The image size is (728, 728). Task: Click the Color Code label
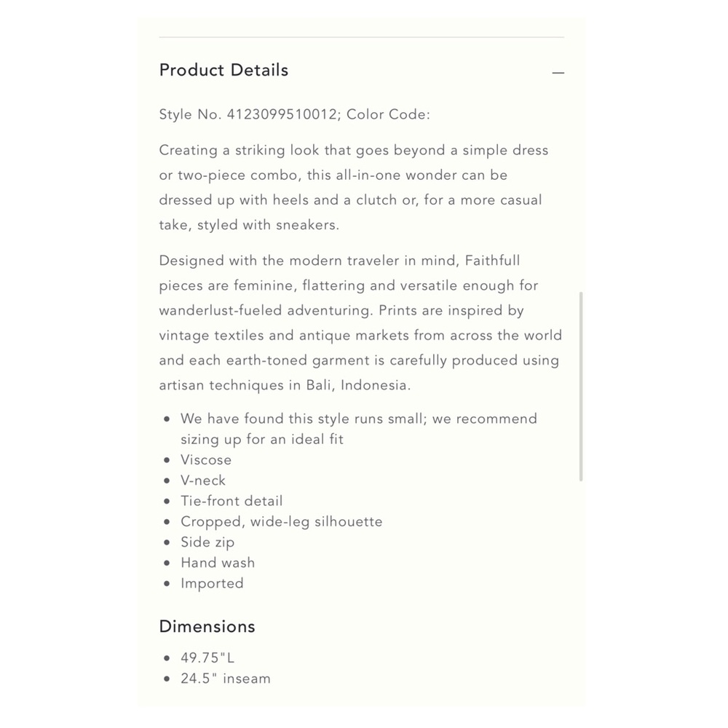tap(388, 114)
